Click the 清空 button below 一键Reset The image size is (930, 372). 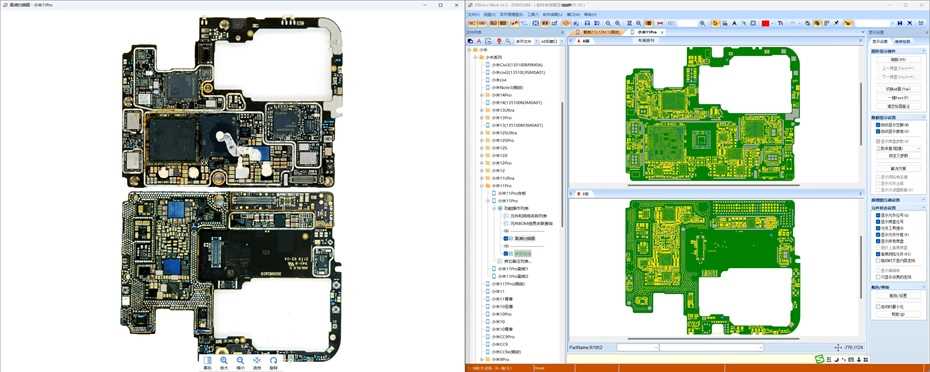[897, 105]
